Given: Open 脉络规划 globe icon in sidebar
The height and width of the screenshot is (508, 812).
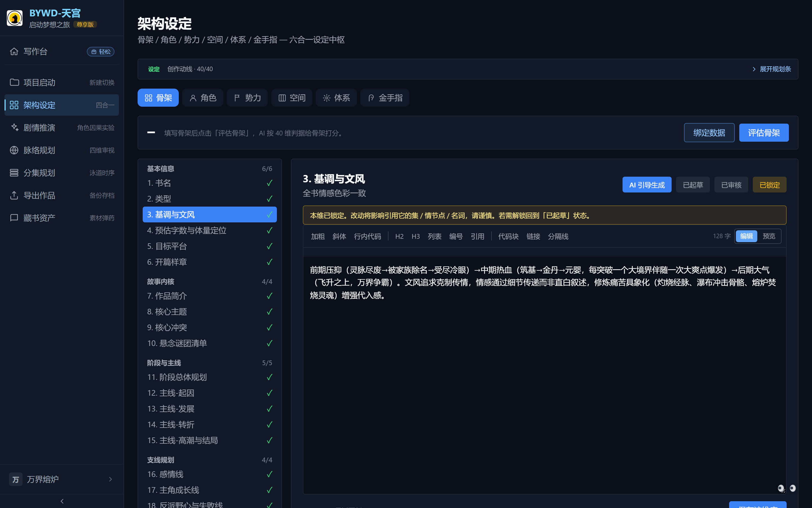Looking at the screenshot, I should 14,150.
